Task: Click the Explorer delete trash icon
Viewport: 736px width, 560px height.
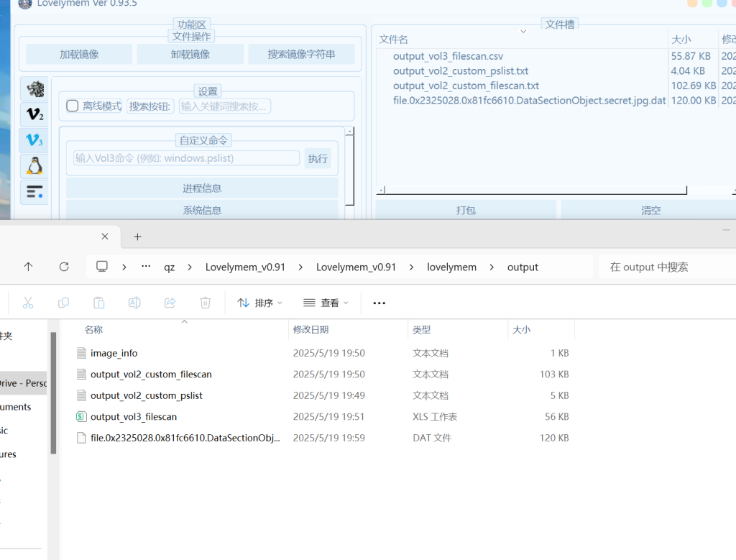Action: coord(205,303)
